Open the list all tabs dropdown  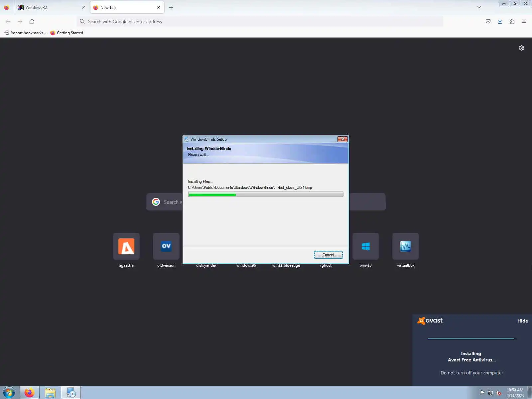(479, 7)
